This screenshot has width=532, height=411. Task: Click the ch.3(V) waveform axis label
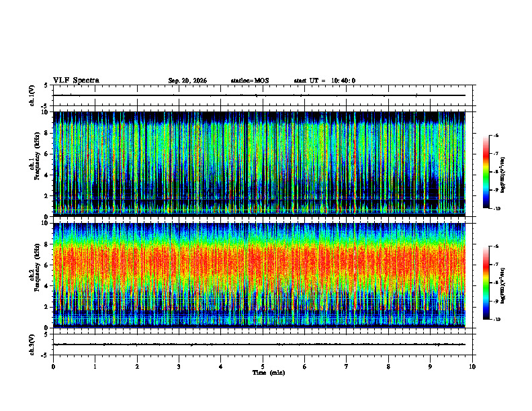pos(32,345)
